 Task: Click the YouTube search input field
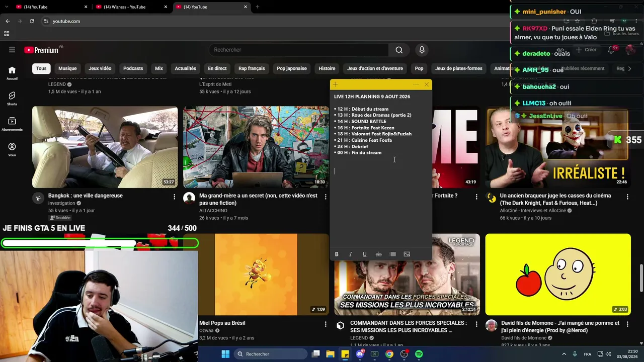(299, 50)
